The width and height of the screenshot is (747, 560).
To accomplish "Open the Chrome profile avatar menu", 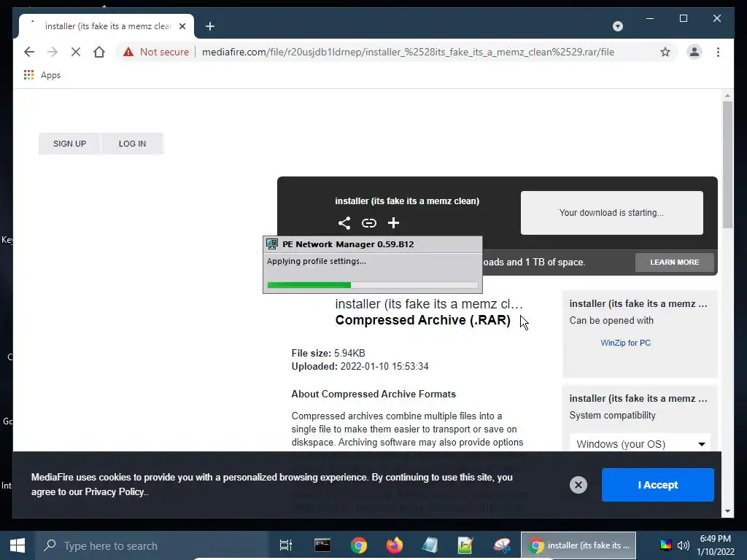I will coord(694,52).
